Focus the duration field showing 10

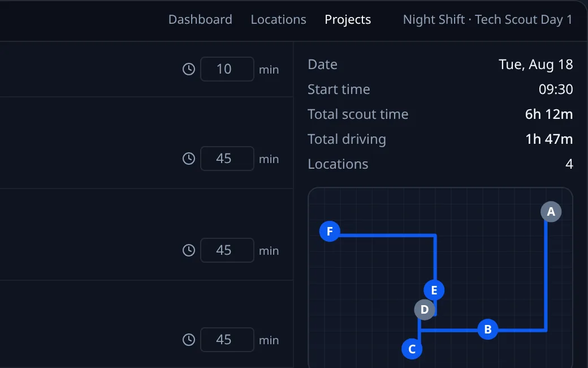coord(227,69)
